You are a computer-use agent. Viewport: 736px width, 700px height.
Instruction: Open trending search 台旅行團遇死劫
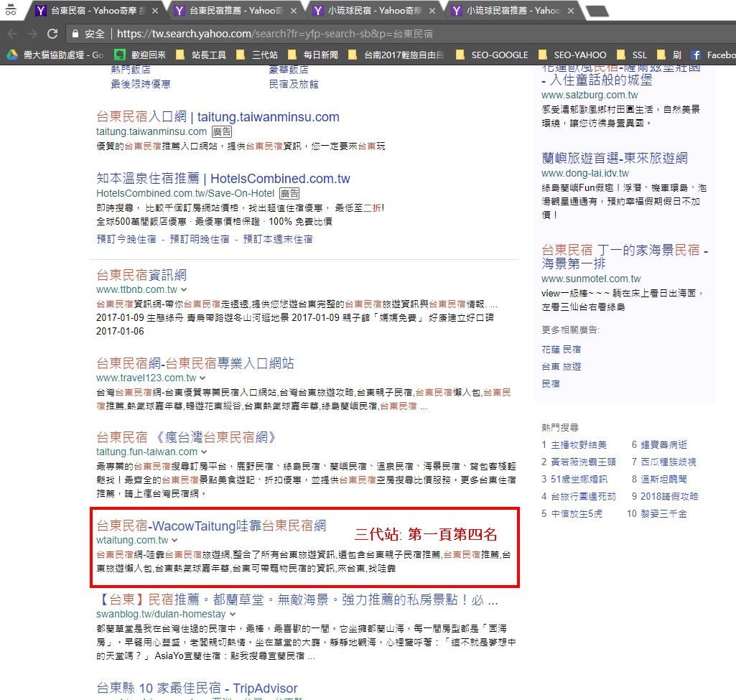click(x=583, y=497)
